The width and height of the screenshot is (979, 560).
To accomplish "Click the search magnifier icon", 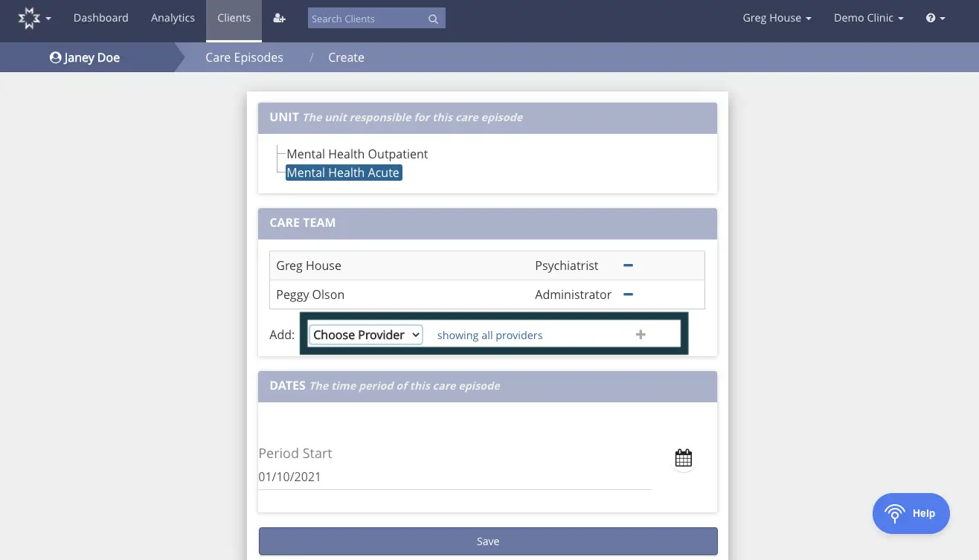I will pyautogui.click(x=432, y=18).
